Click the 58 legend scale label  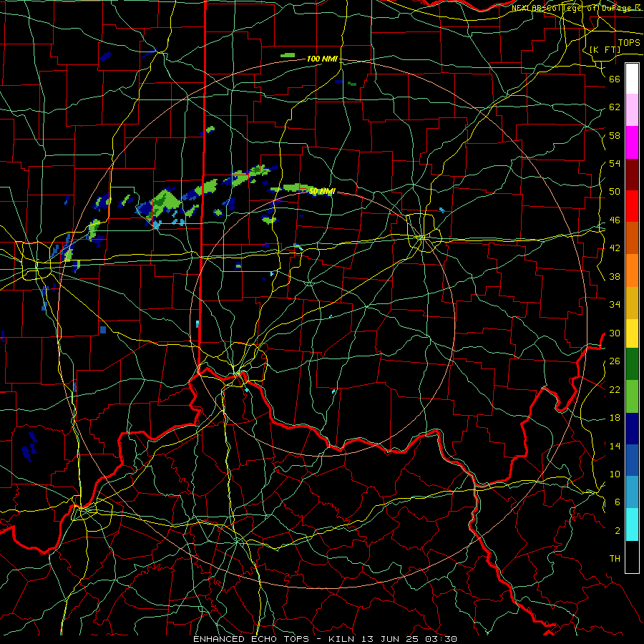615,135
